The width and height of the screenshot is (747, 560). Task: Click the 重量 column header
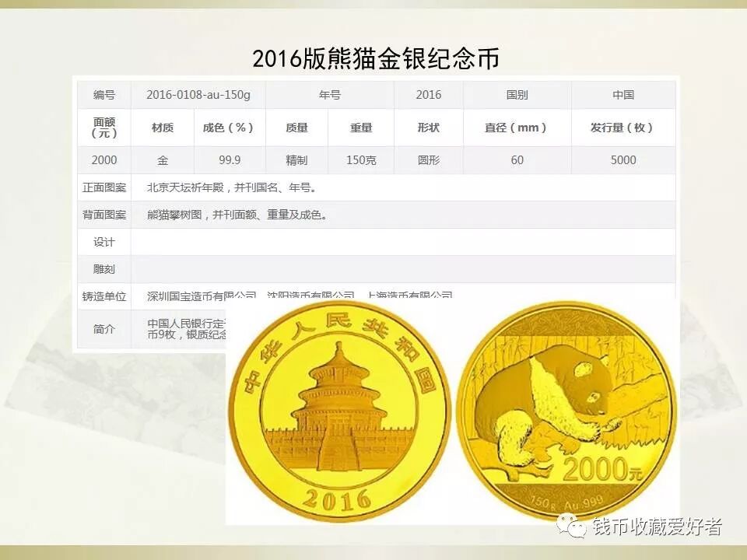[360, 128]
